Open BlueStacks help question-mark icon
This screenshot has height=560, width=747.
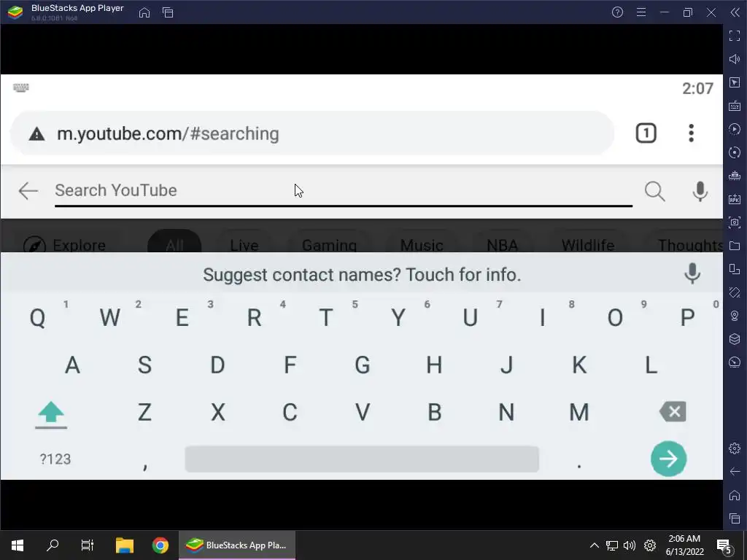[x=617, y=12]
